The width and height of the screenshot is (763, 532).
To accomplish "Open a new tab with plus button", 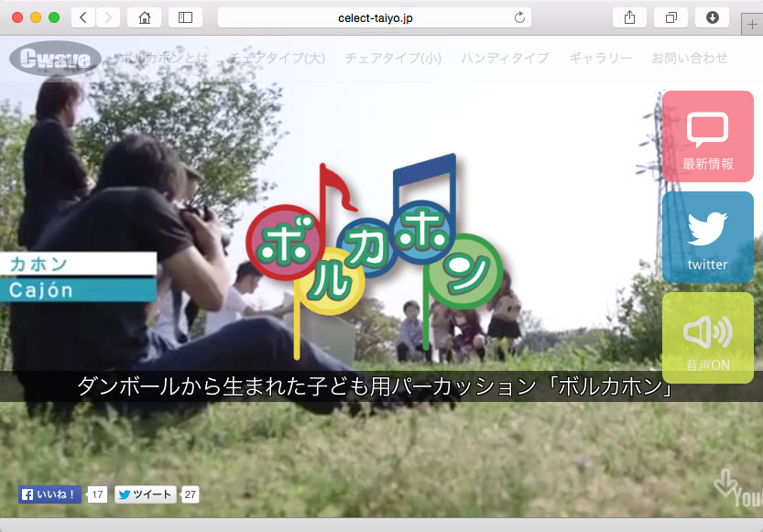I will [752, 24].
